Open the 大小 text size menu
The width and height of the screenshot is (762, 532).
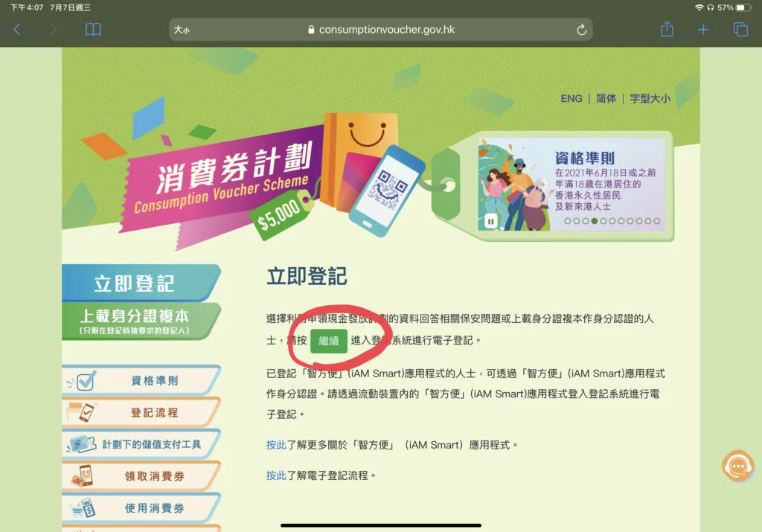(x=182, y=30)
